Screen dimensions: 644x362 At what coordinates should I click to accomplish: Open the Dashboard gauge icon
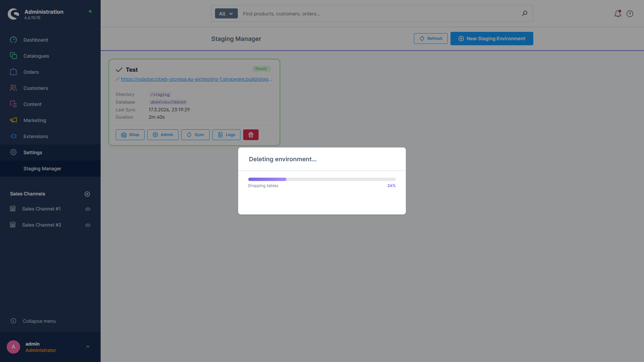[x=13, y=40]
